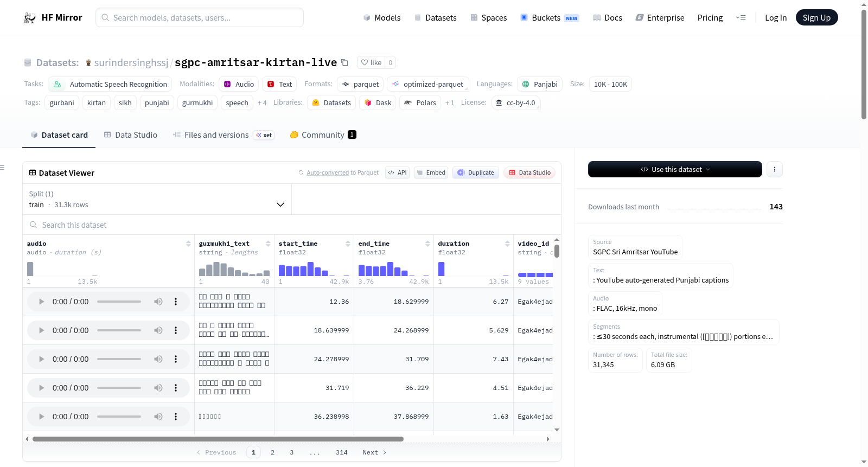Expand the +1 additional libraries
Viewport: 868px width, 467px height.
450,103
